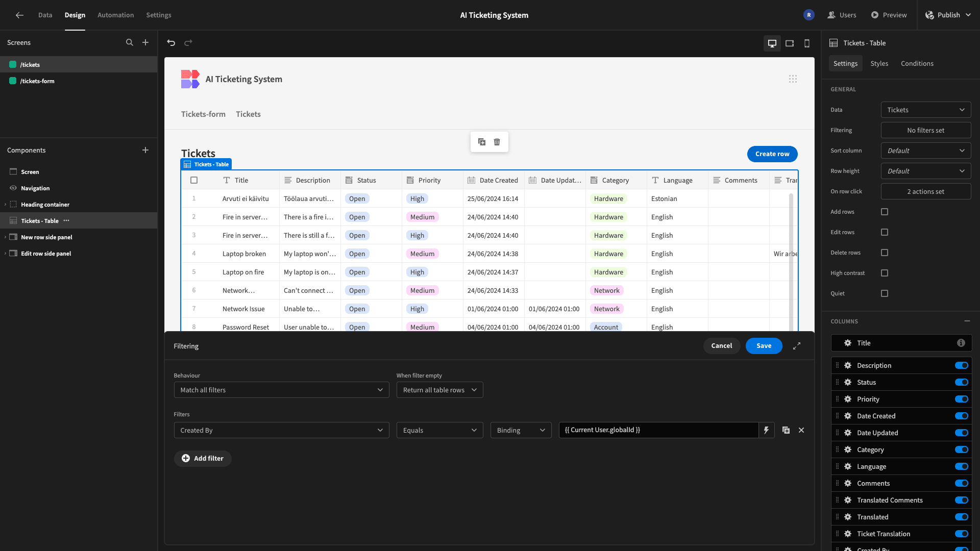Switch to the Automation tab
This screenshot has height=551, width=980.
116,15
